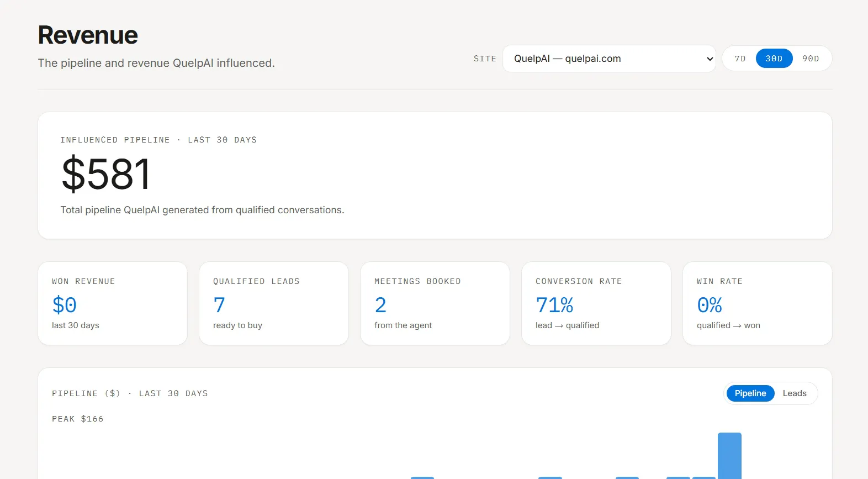The width and height of the screenshot is (868, 479).
Task: Switch the time range to 90D
Action: [x=811, y=59]
